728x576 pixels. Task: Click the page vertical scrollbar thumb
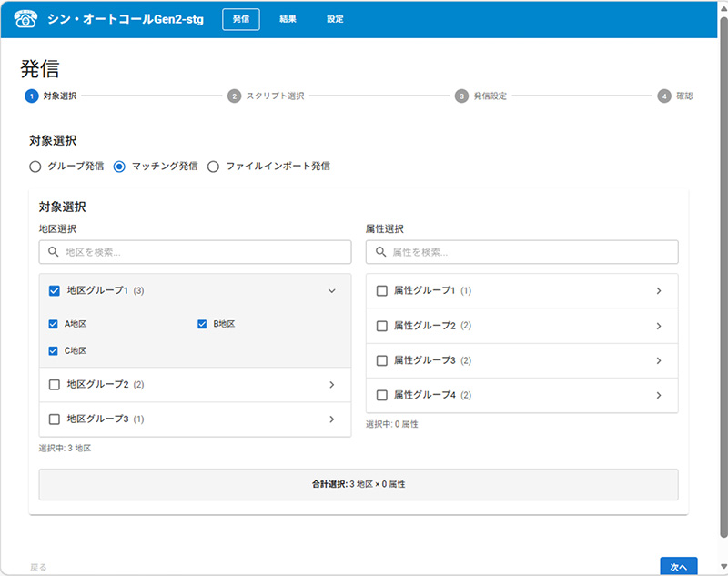(723, 278)
